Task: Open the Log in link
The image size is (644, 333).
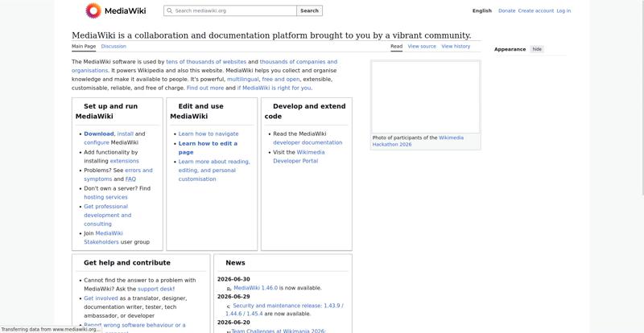Action: pyautogui.click(x=563, y=10)
